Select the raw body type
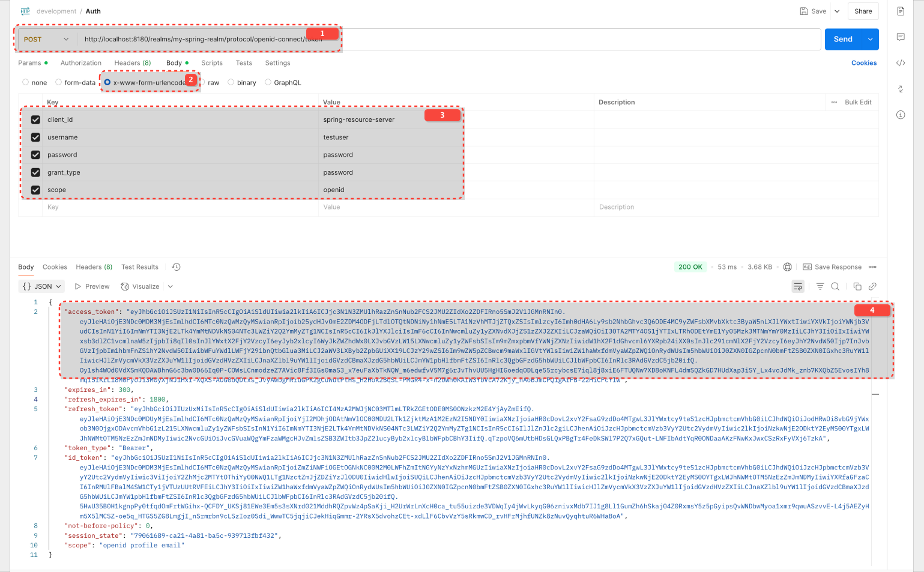The width and height of the screenshot is (924, 572). pos(204,82)
